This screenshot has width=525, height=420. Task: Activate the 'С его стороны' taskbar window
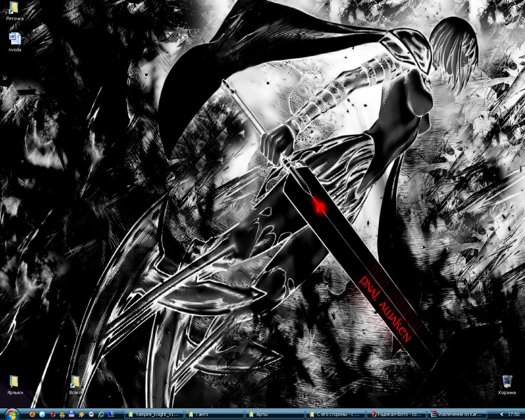click(335, 414)
